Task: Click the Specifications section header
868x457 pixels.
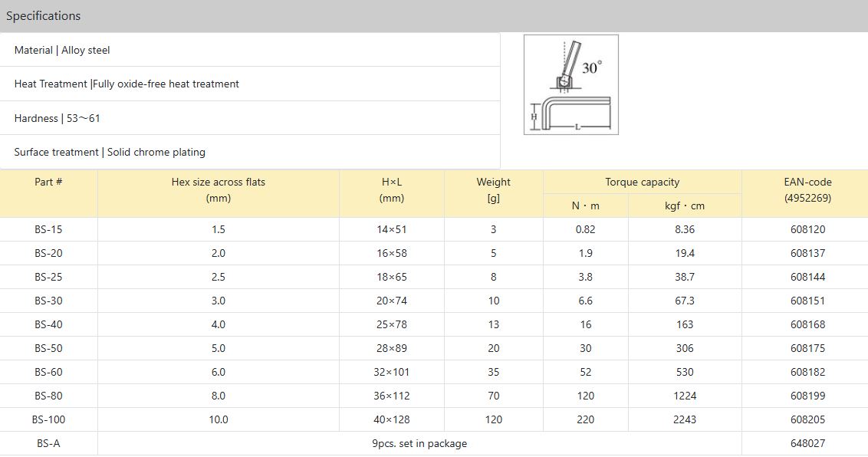Action: (43, 16)
